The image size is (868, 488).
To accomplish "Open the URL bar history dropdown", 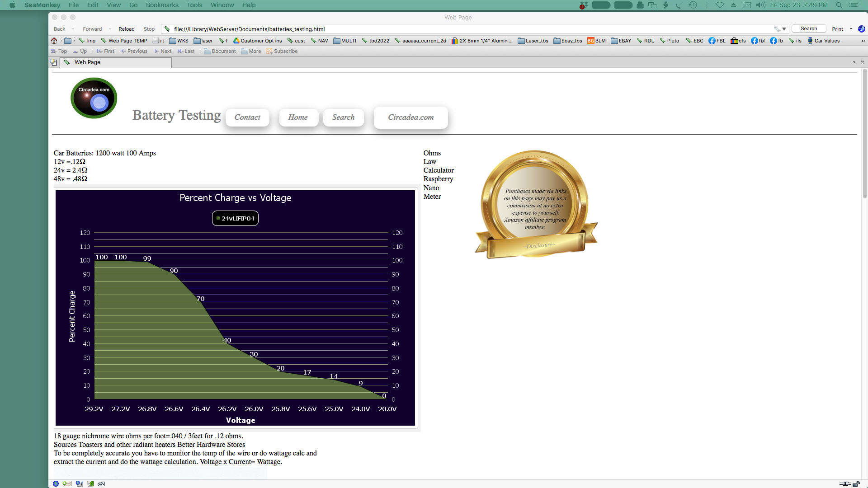I will pyautogui.click(x=784, y=29).
